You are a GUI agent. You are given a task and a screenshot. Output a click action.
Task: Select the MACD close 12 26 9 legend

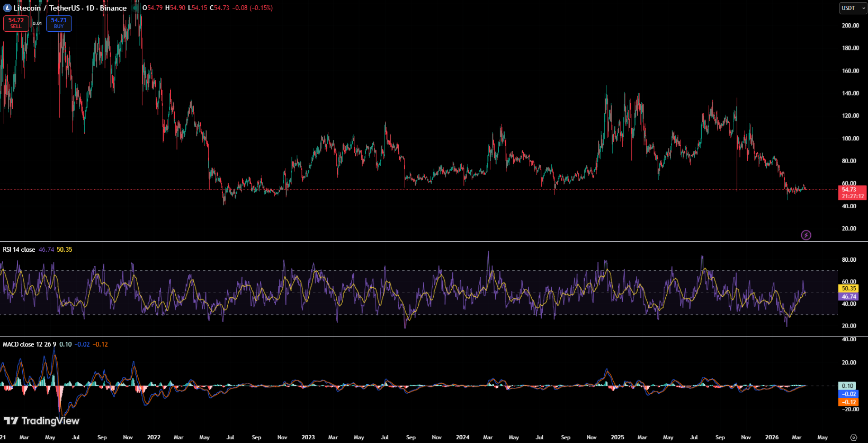click(29, 344)
